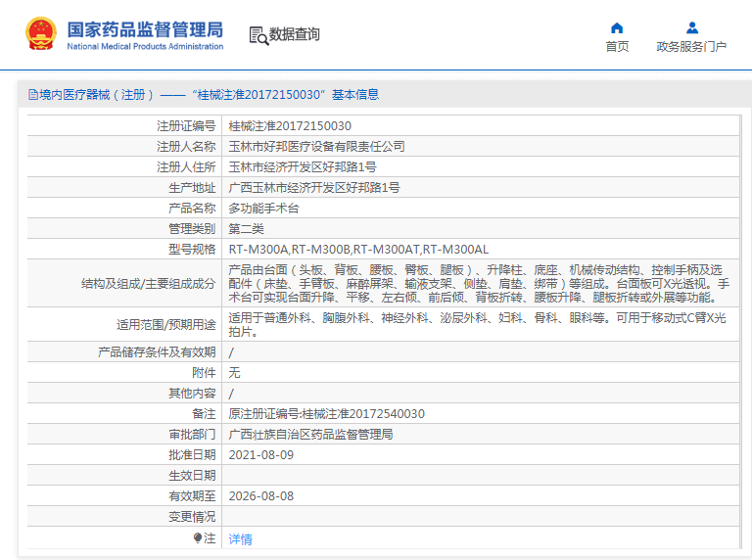Go to 首页 label
The height and width of the screenshot is (560, 752).
pyautogui.click(x=617, y=47)
